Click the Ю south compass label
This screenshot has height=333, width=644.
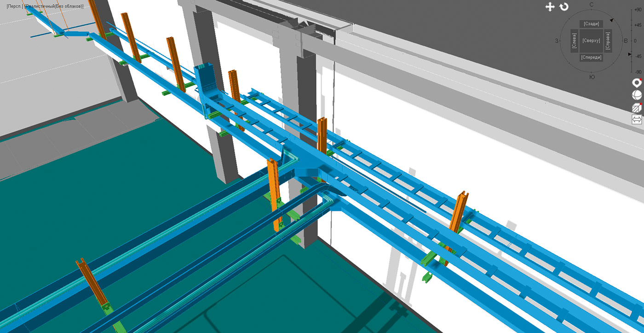coord(592,77)
